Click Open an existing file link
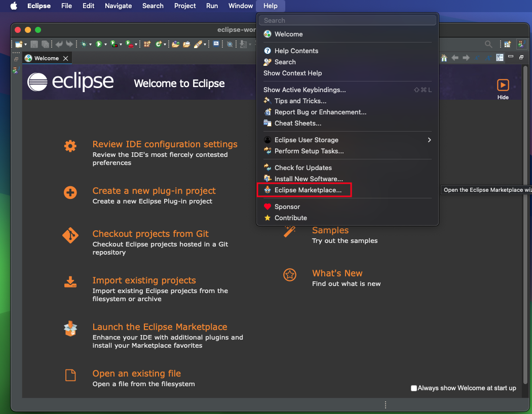532x414 pixels. tap(137, 374)
